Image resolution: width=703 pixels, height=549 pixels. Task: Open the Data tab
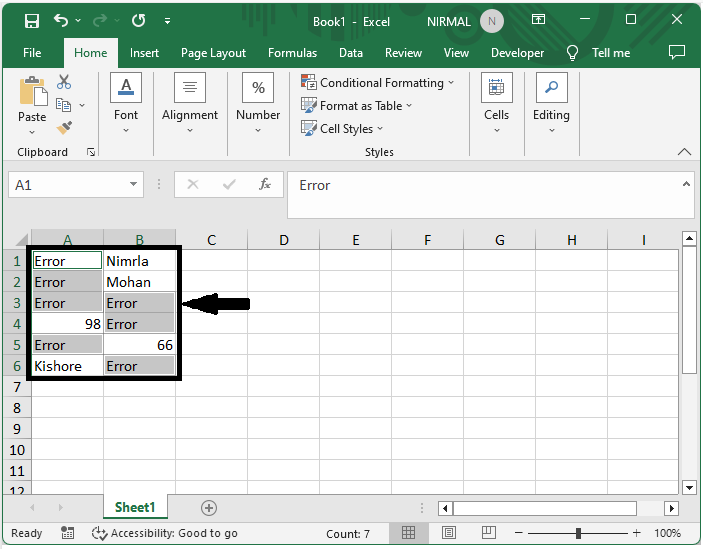click(351, 53)
